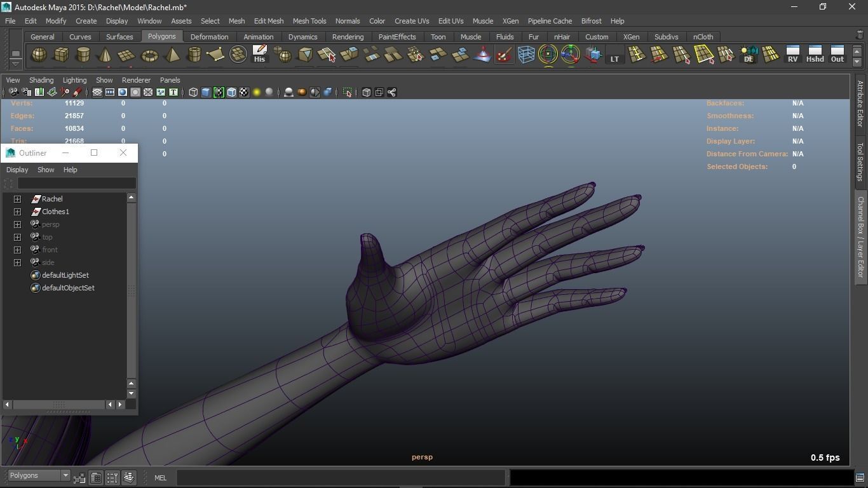Click the Rachel mesh icon in Outliner

(x=36, y=199)
